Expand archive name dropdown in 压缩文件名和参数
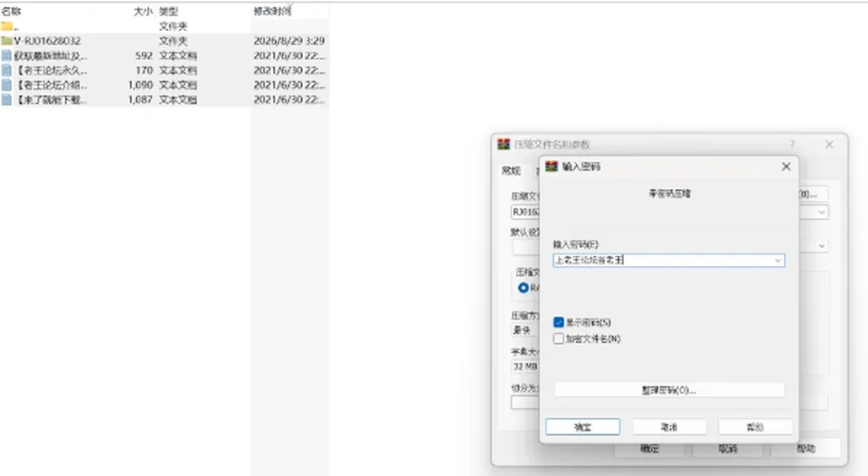 click(822, 212)
